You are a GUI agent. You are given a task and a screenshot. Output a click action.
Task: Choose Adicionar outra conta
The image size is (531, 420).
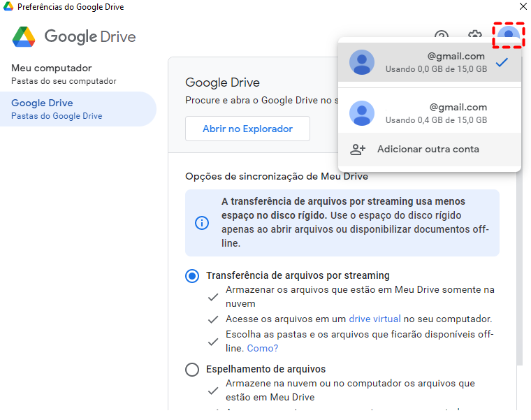tap(430, 150)
